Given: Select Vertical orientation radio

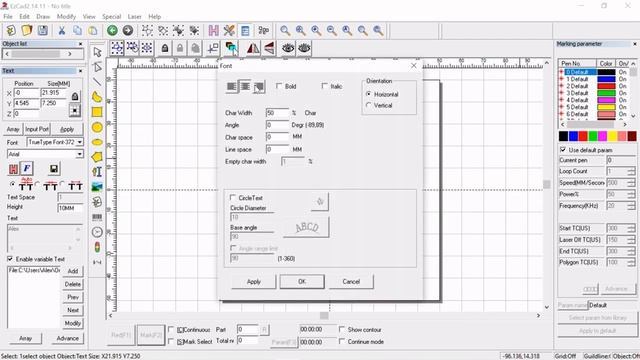Looking at the screenshot, I should 369,105.
